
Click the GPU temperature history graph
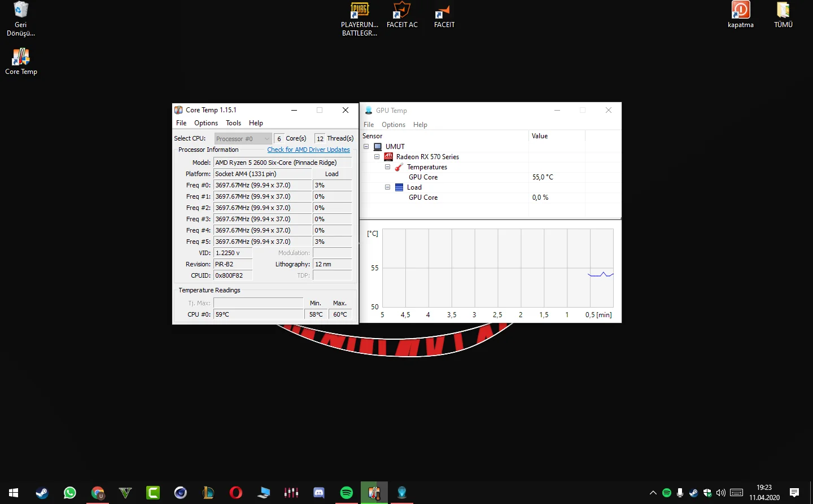[x=497, y=268]
